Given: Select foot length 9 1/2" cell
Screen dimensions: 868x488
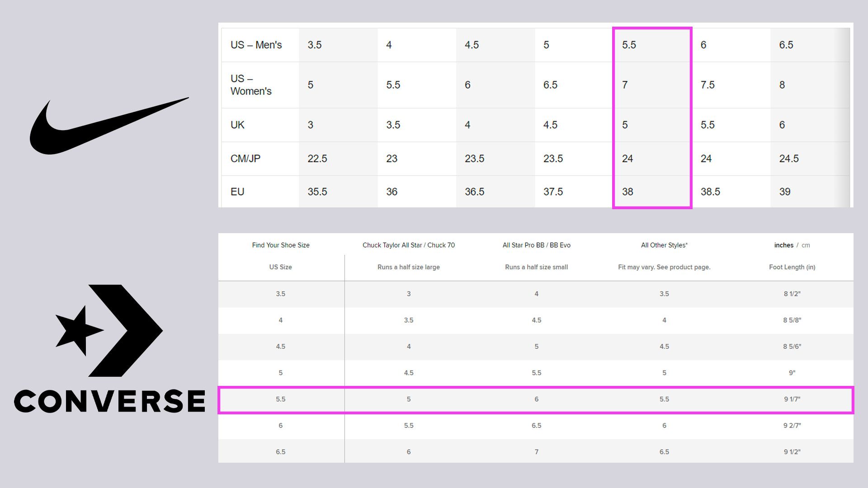Looking at the screenshot, I should [792, 452].
